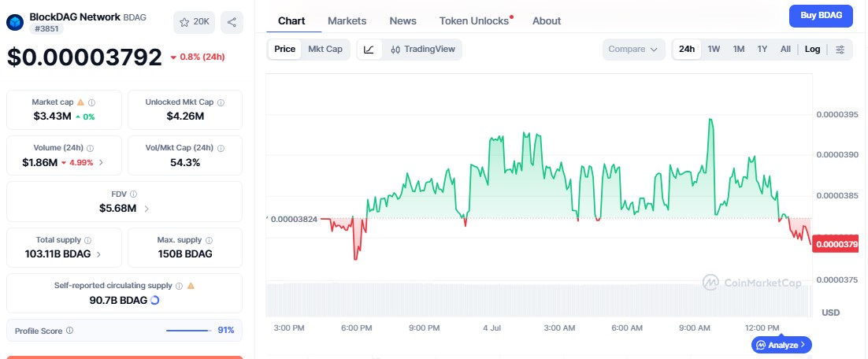Click the red 0.0000379 current price label
The height and width of the screenshot is (359, 868).
[836, 244]
